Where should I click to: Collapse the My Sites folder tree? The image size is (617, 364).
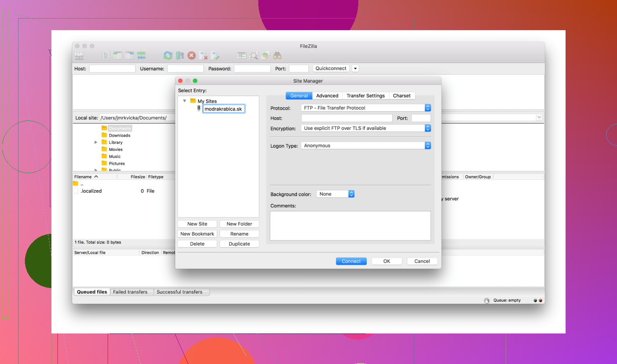(x=185, y=101)
